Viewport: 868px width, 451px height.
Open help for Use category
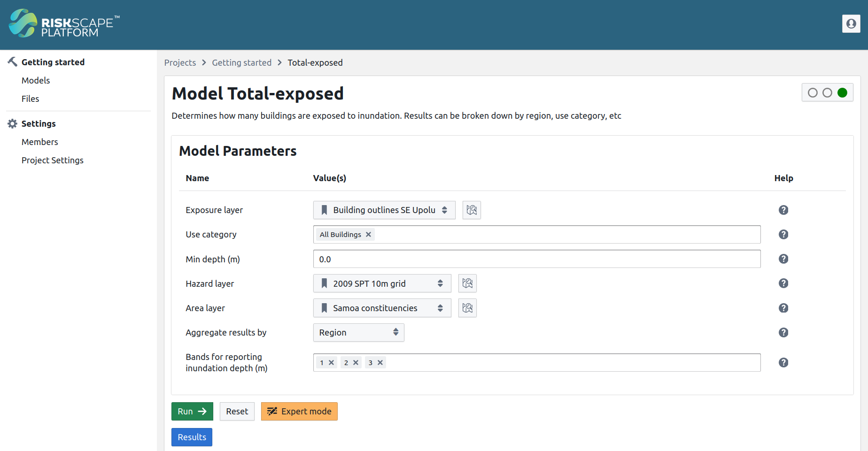pos(783,234)
